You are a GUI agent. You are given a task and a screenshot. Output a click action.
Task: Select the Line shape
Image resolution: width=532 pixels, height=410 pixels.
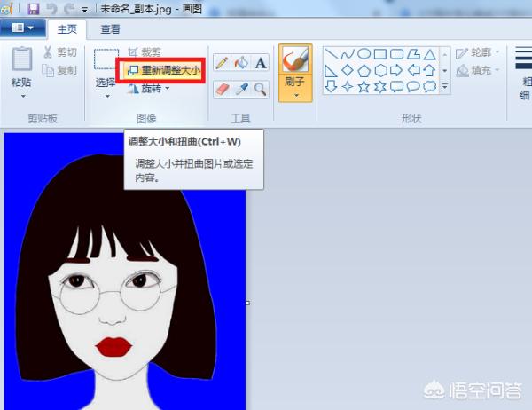tap(331, 54)
